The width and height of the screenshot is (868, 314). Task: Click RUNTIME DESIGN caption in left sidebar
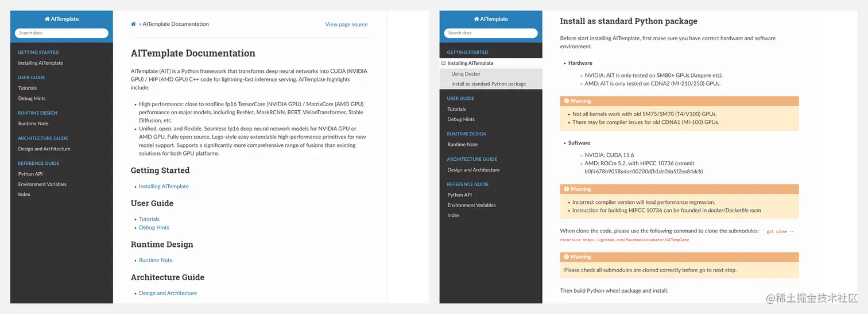[x=37, y=113]
